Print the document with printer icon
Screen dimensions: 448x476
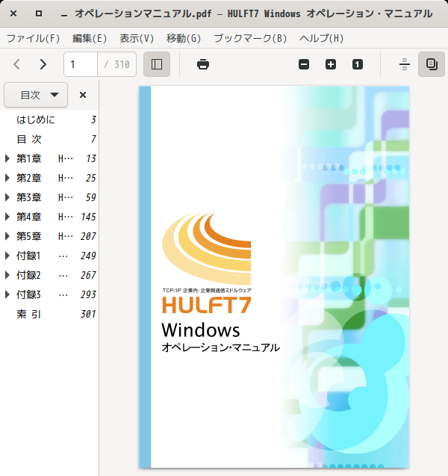click(203, 64)
